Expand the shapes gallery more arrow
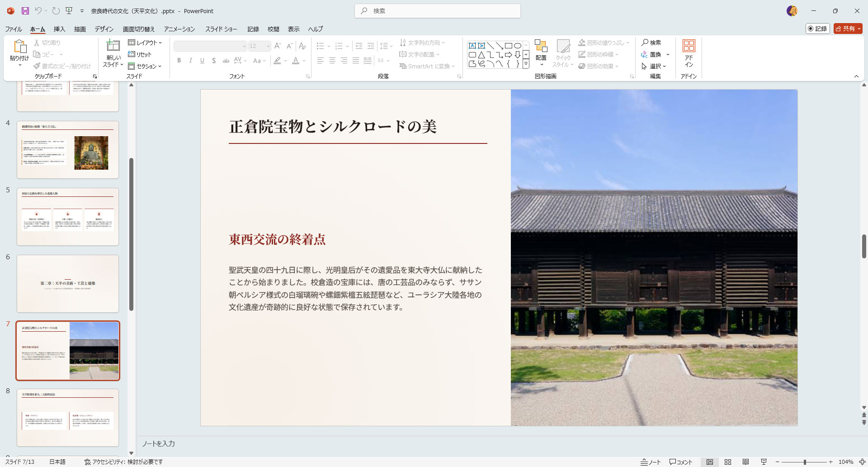Image resolution: width=868 pixels, height=467 pixels. tap(526, 64)
